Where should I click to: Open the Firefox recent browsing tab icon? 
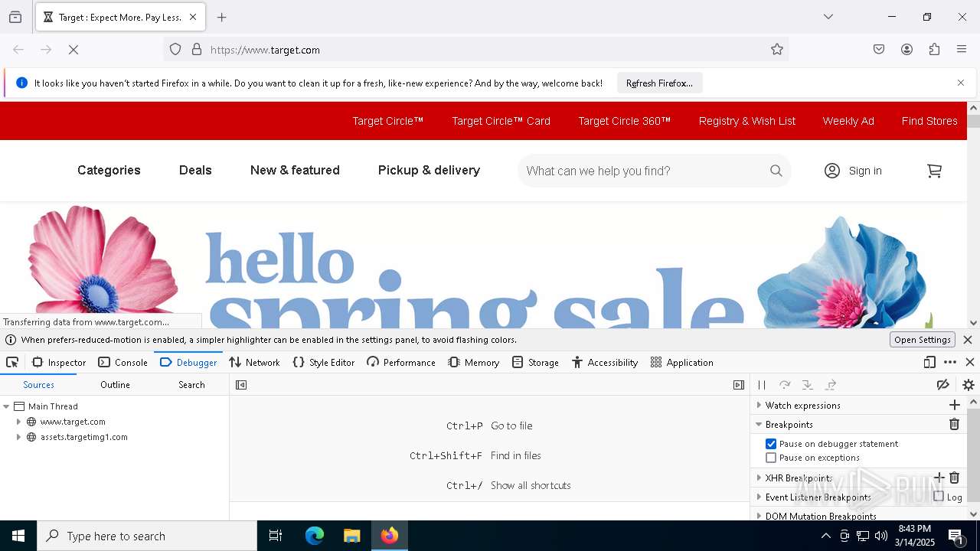coord(15,17)
